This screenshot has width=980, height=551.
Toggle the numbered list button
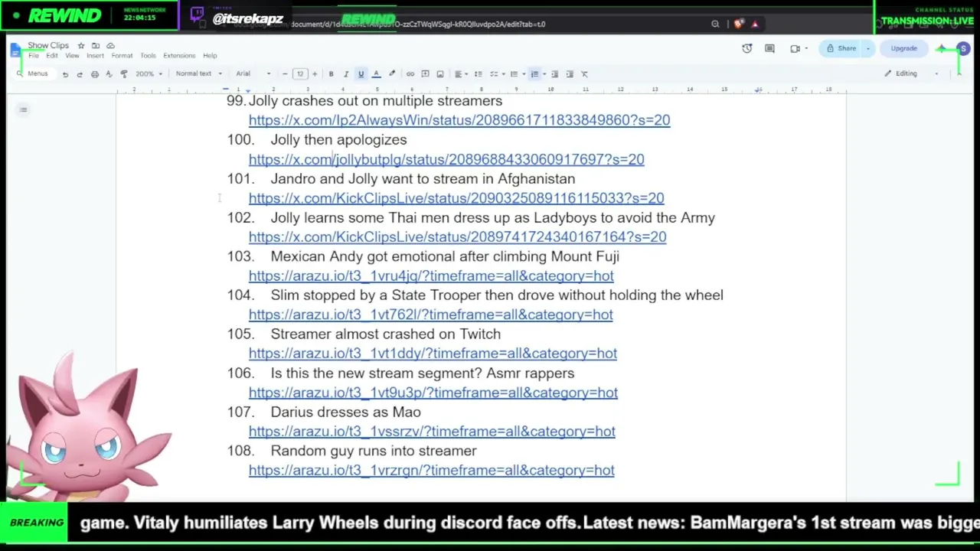pyautogui.click(x=534, y=74)
